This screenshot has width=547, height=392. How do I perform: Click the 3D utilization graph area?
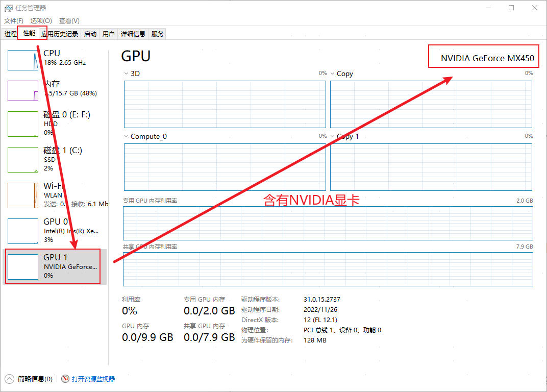[225, 104]
